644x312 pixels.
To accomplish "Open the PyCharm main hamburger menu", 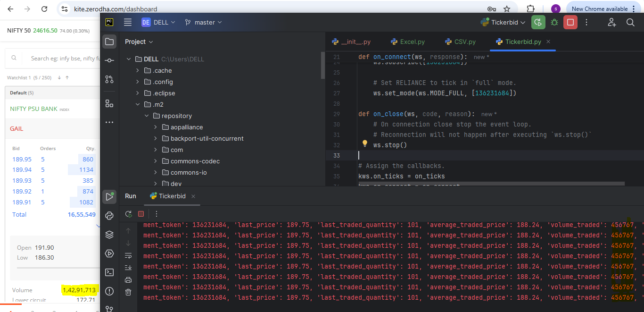I will [x=127, y=22].
